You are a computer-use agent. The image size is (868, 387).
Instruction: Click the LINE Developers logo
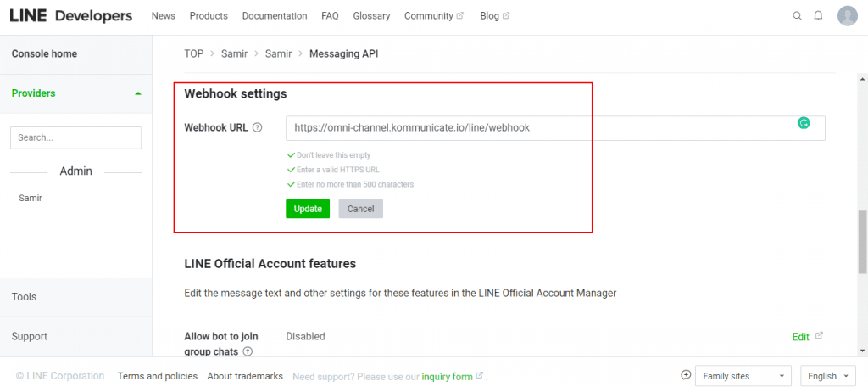pyautogui.click(x=71, y=16)
